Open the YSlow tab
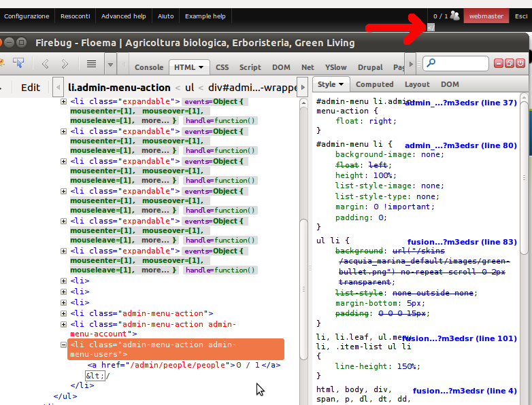The height and width of the screenshot is (405, 532). (335, 67)
